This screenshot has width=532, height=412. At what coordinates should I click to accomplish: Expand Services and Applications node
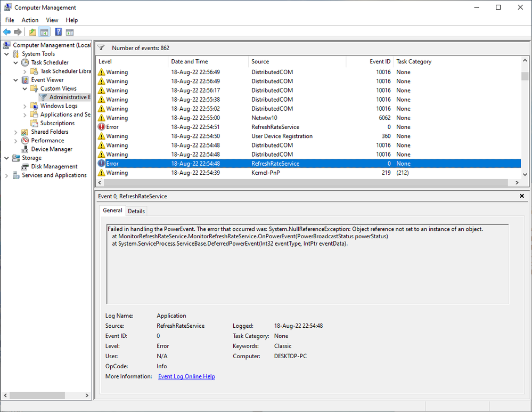[6, 175]
